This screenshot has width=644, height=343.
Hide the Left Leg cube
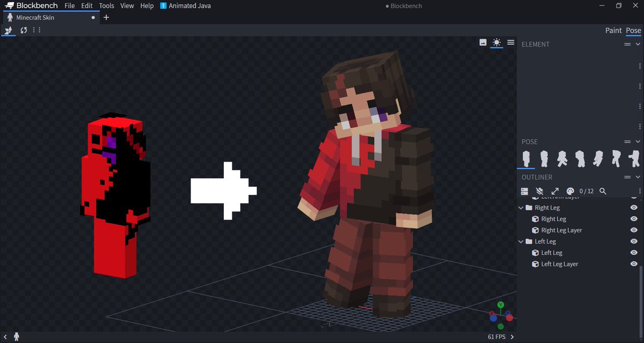tap(634, 253)
